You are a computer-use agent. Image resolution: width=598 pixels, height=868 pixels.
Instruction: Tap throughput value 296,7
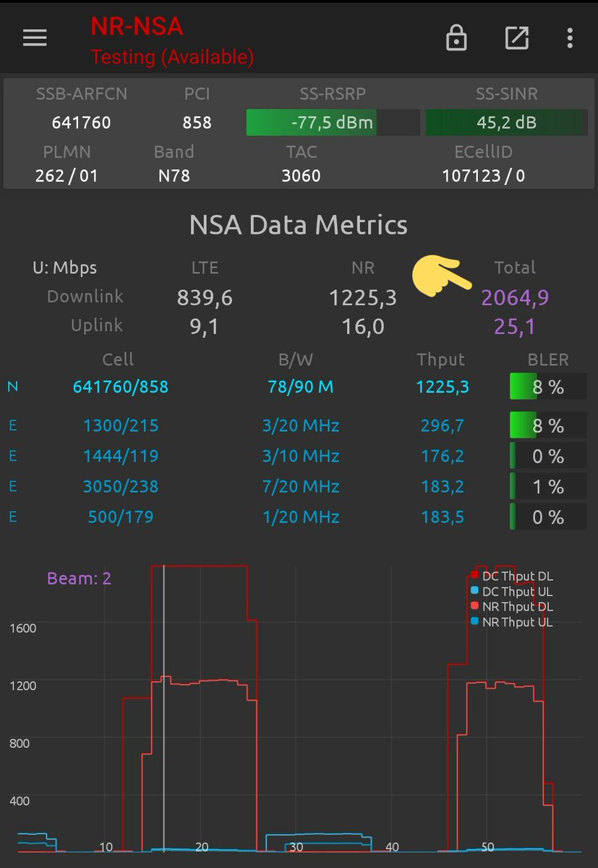pyautogui.click(x=442, y=425)
